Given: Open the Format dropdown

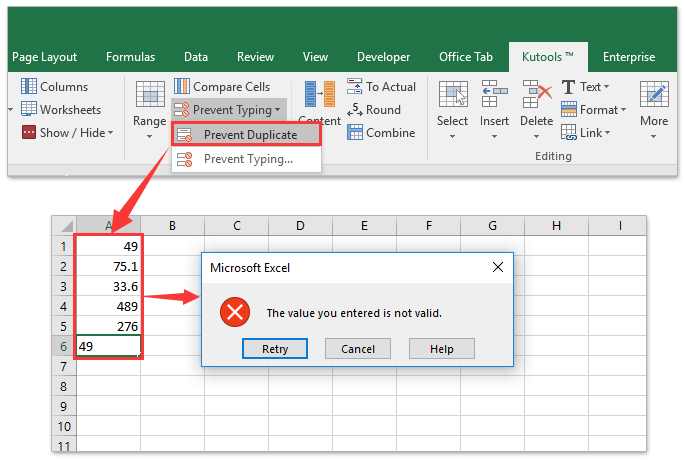Looking at the screenshot, I should [594, 109].
